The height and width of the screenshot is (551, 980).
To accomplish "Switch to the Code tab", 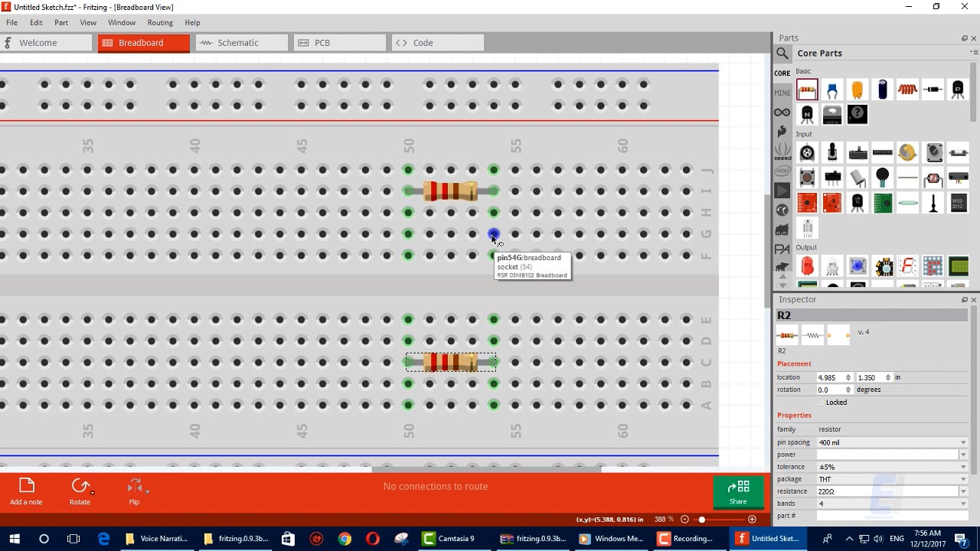I will [x=438, y=43].
